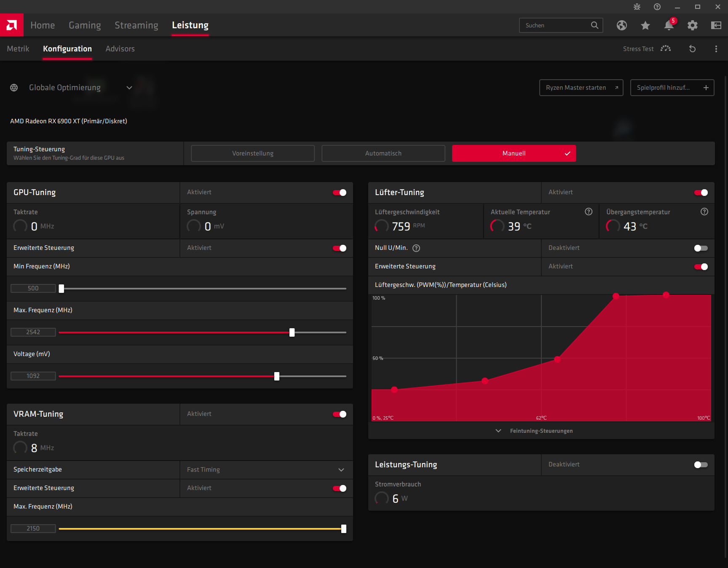Image resolution: width=728 pixels, height=568 pixels.
Task: Switch to the Gaming tab
Action: click(x=85, y=25)
